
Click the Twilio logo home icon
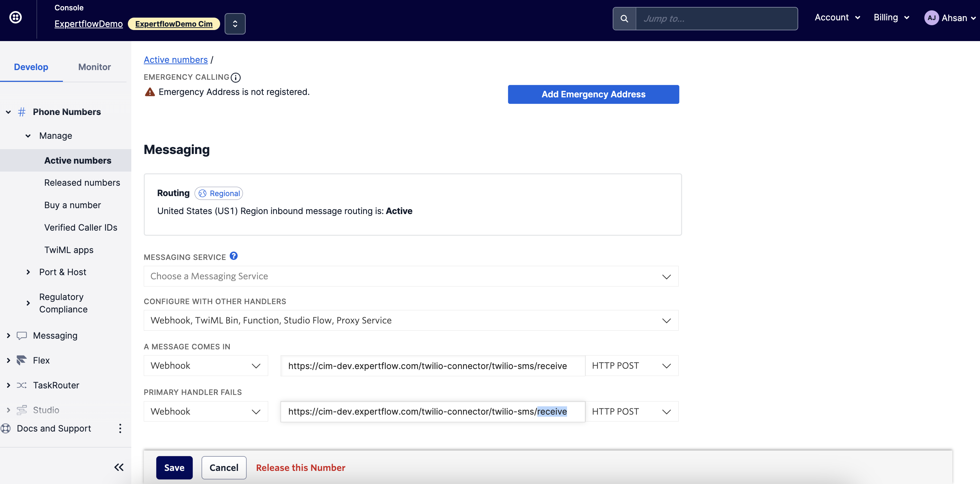pos(15,18)
